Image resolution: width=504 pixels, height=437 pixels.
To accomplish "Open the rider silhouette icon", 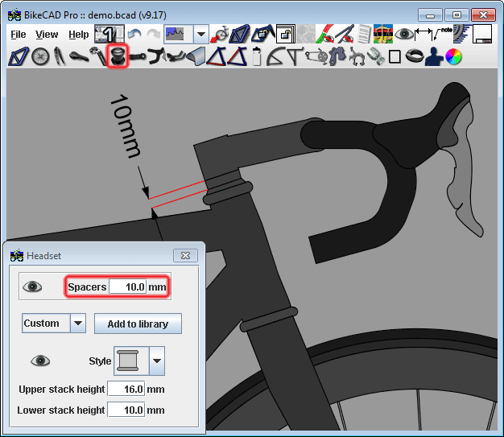I will click(x=434, y=56).
